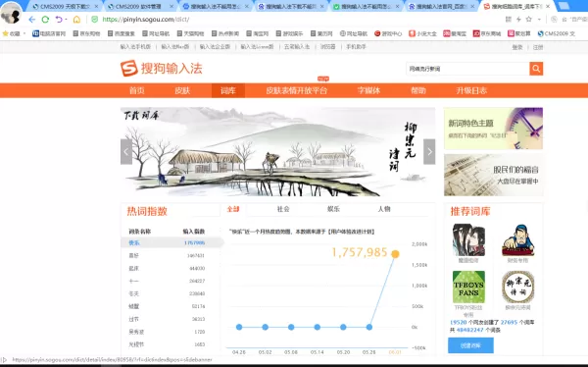Select the 十一 hot word row

coord(167,281)
